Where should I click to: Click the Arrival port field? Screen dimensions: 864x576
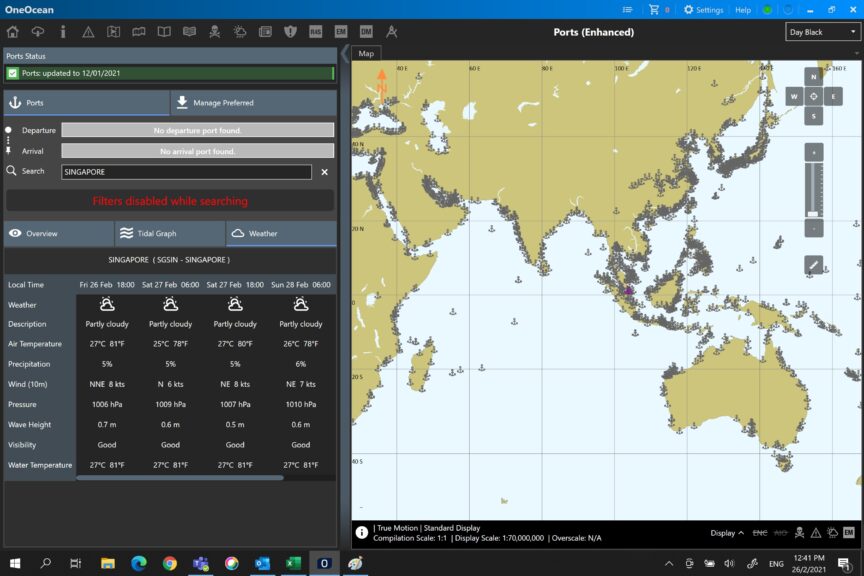(x=198, y=151)
